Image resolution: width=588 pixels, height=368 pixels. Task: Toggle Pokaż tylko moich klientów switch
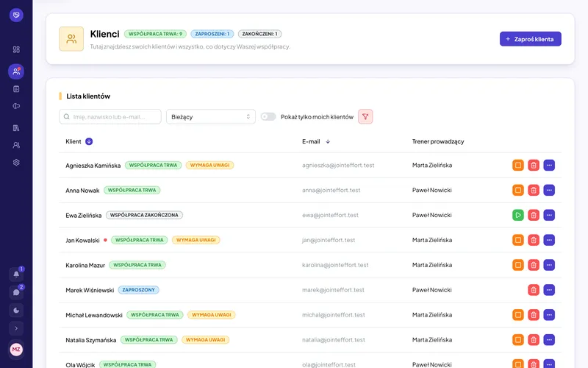(x=268, y=117)
